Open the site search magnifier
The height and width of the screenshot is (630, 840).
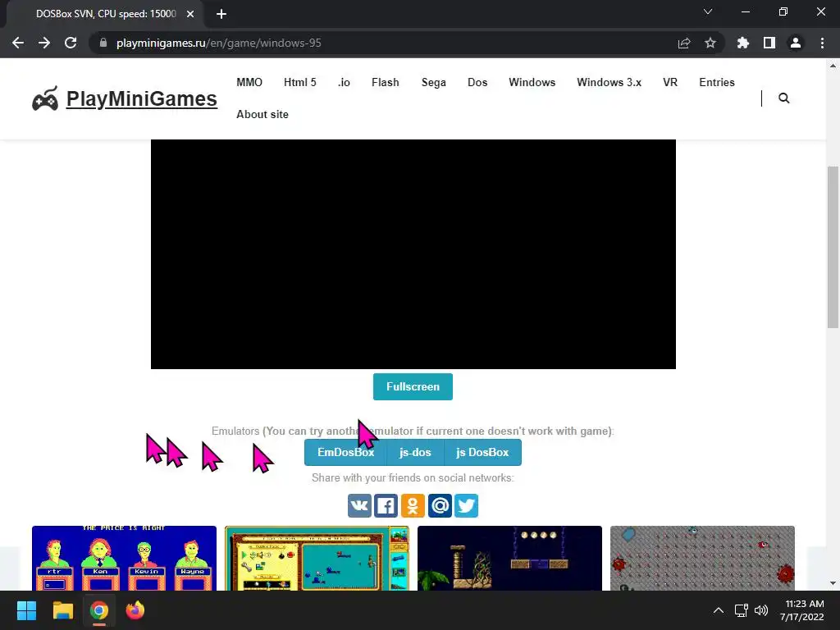pos(783,98)
